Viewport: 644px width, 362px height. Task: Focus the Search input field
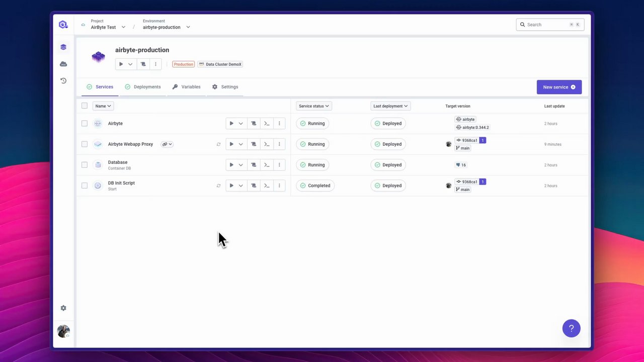550,25
